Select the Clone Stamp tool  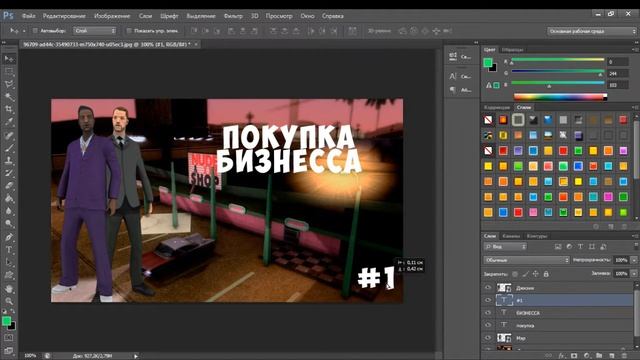[9, 160]
